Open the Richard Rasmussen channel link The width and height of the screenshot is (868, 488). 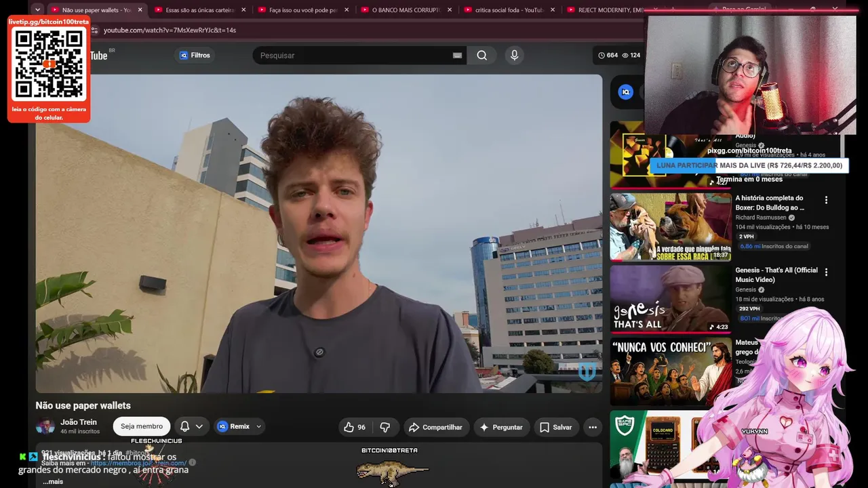coord(761,218)
